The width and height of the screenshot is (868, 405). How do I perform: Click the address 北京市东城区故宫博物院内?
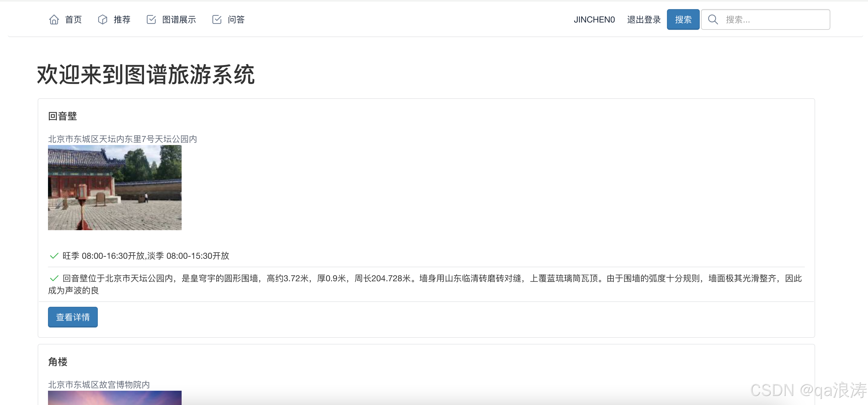click(x=99, y=384)
